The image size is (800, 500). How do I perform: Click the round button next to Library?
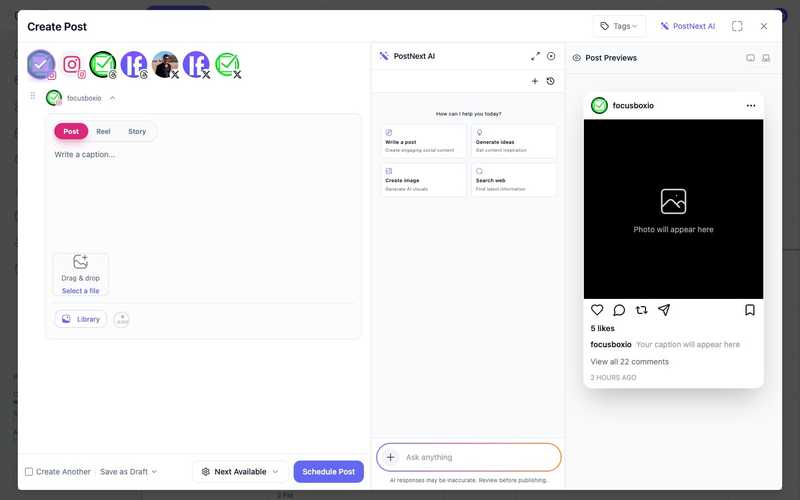[x=121, y=319]
